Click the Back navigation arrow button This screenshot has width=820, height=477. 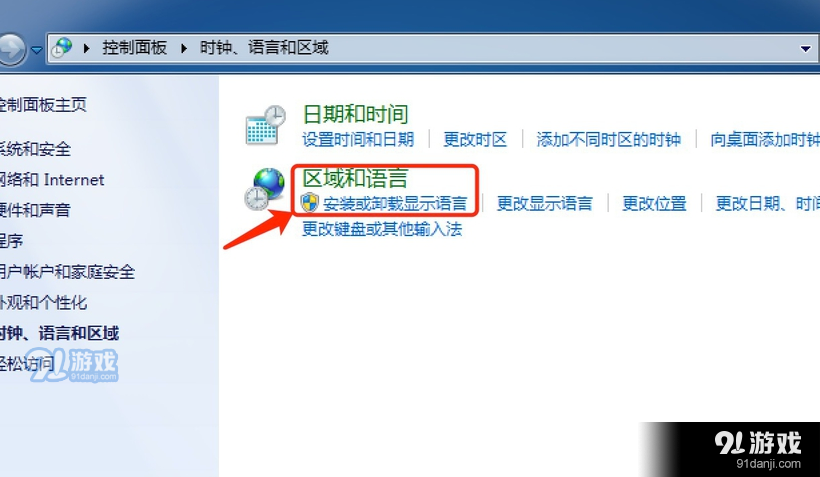click(x=10, y=49)
